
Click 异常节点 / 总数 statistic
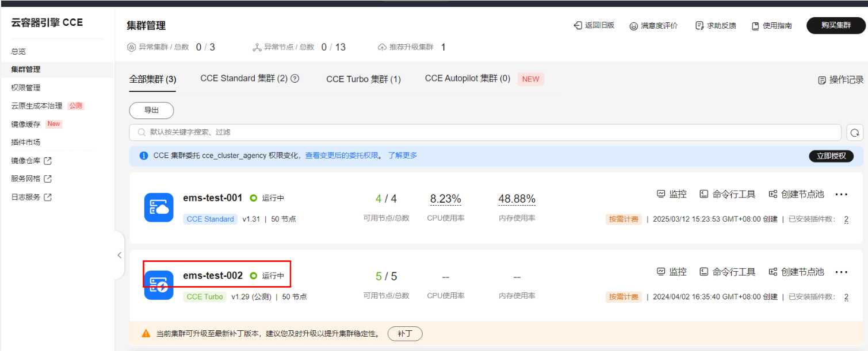tap(299, 47)
